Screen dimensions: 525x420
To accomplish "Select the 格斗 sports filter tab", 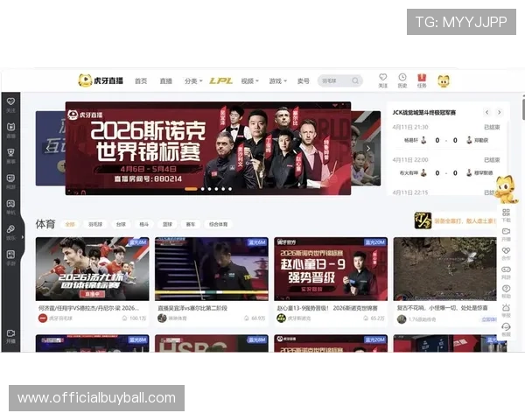I will pos(144,224).
